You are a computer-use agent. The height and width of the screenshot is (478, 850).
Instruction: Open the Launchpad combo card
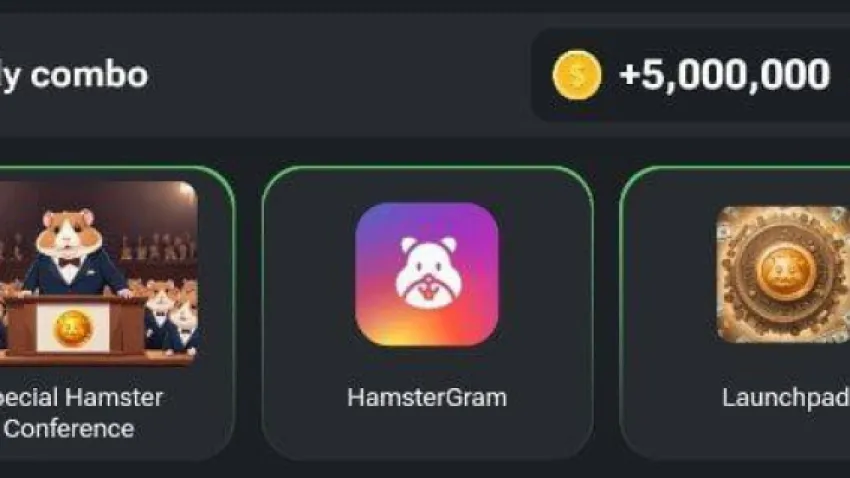coord(735,313)
